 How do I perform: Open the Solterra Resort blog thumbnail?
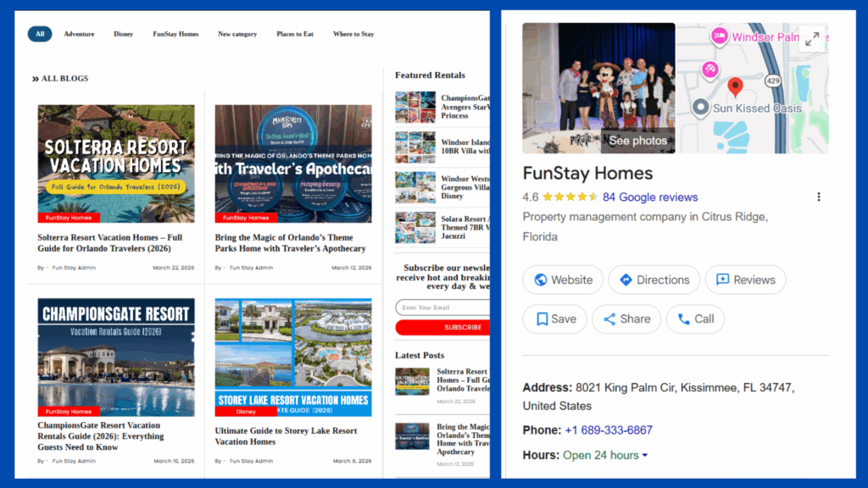(x=116, y=164)
